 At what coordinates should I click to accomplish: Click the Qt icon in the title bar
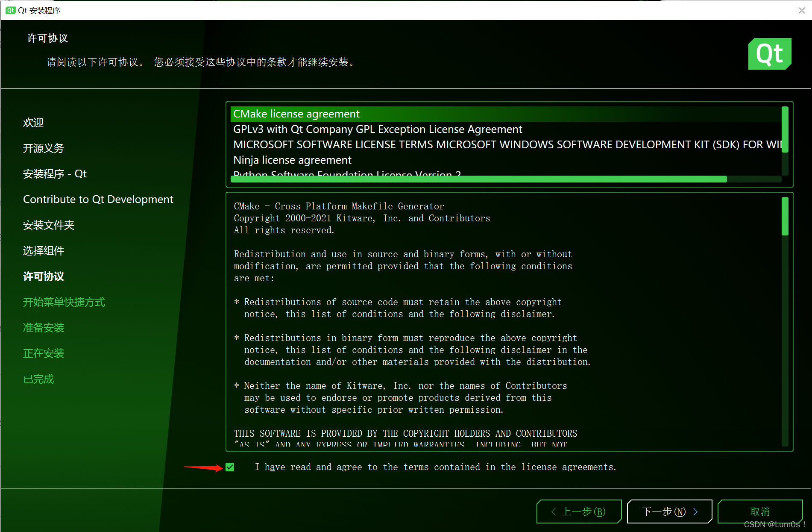[10, 10]
